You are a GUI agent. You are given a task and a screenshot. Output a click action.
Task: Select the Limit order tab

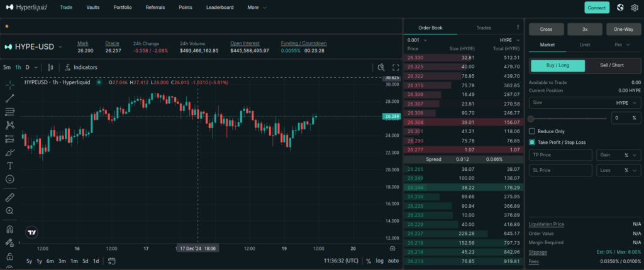(584, 45)
